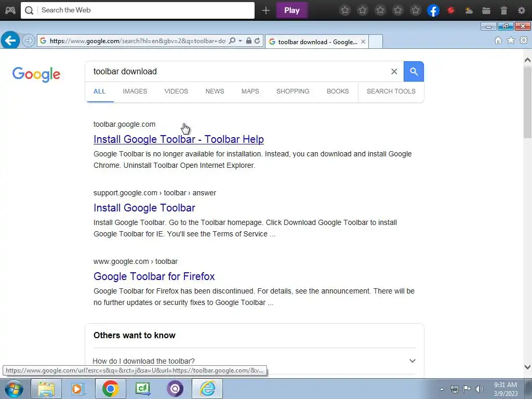Viewport: 532px width, 399px height.
Task: Click the forward navigation arrow
Action: pyautogui.click(x=29, y=41)
